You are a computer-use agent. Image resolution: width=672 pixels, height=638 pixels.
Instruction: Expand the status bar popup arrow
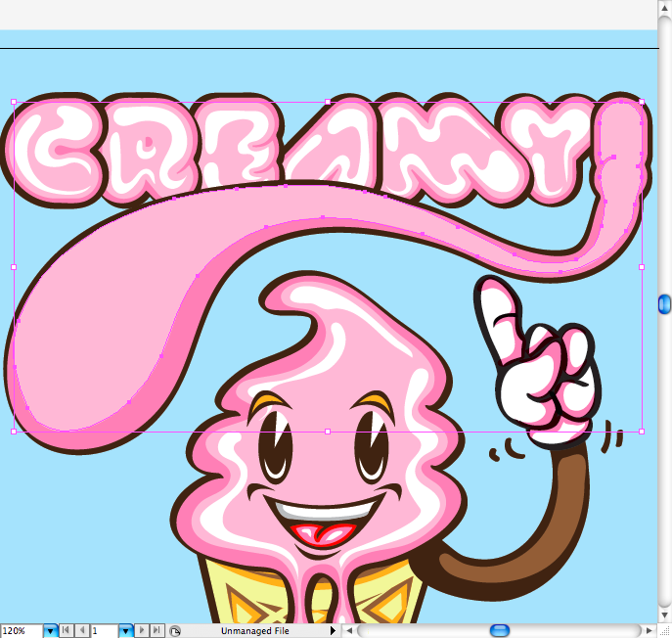coord(334,631)
